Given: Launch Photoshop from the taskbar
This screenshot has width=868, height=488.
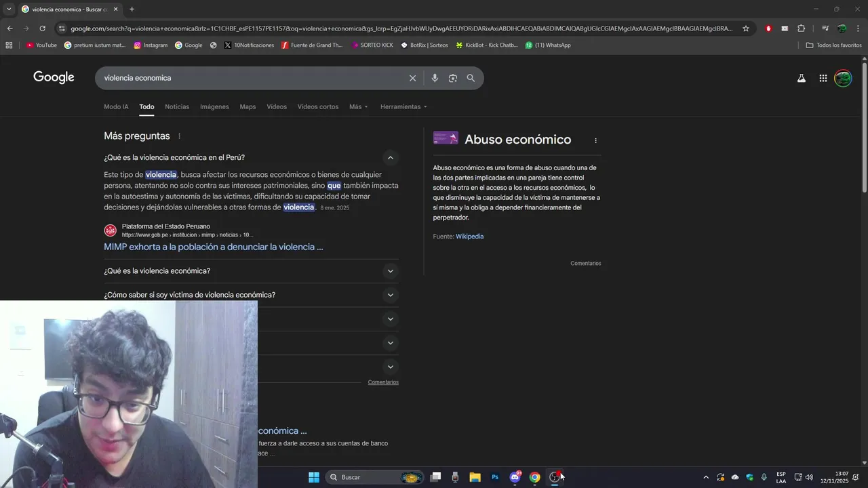Looking at the screenshot, I should [495, 477].
